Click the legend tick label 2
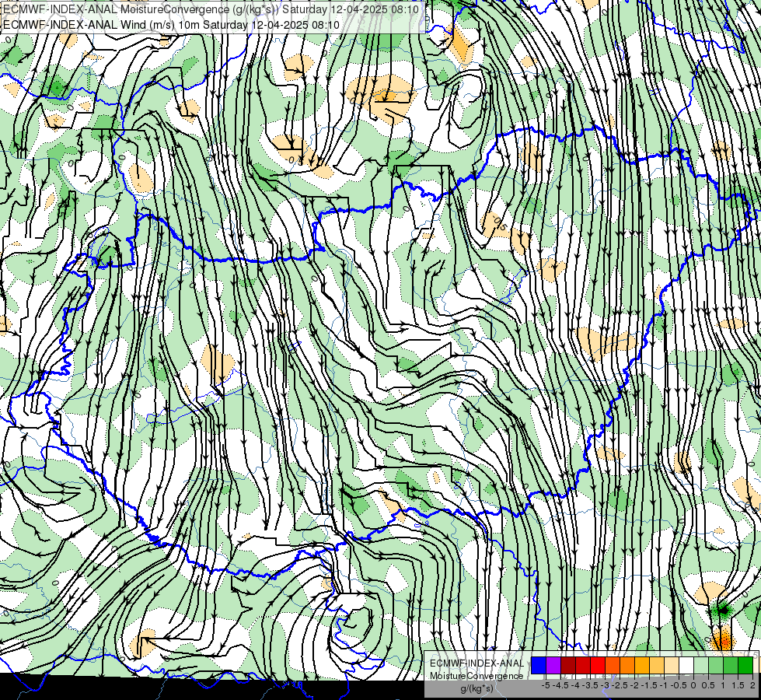This screenshot has width=761, height=700. (752, 685)
